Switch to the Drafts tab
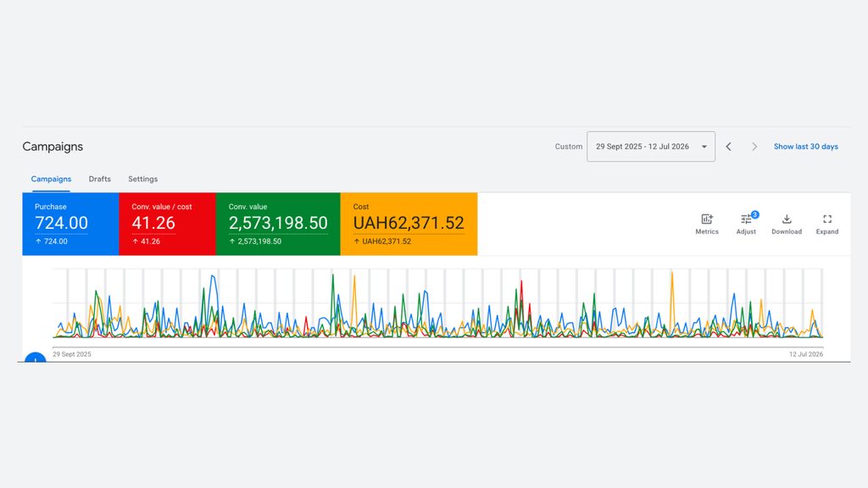Screen dimensions: 868x488 pos(100,180)
